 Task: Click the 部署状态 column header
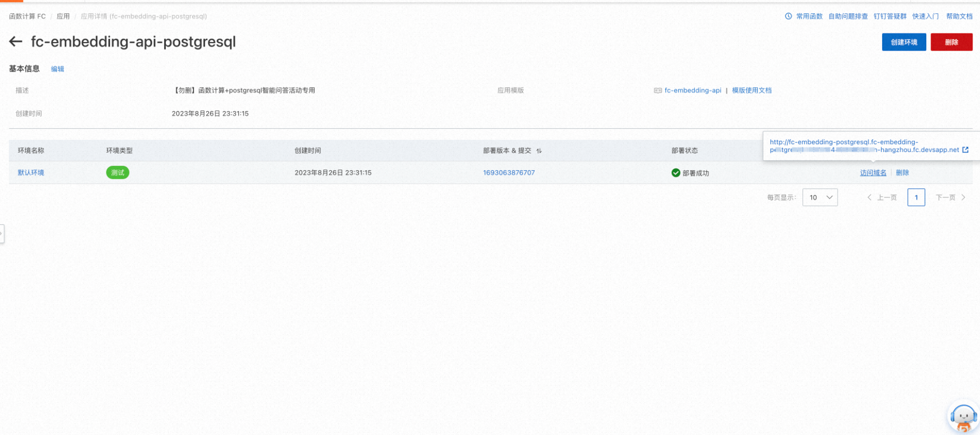[685, 151]
